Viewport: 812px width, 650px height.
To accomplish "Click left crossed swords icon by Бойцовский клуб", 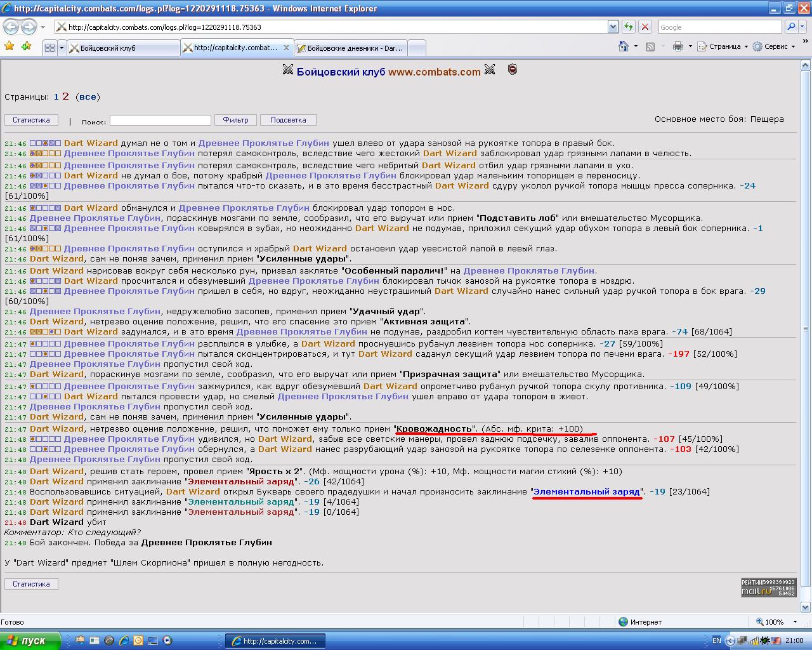I will click(288, 70).
